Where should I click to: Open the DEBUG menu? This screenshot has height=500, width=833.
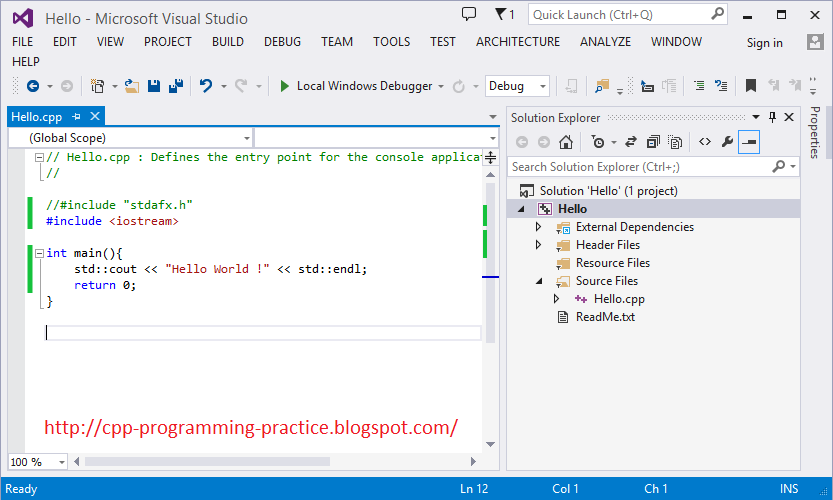[282, 42]
